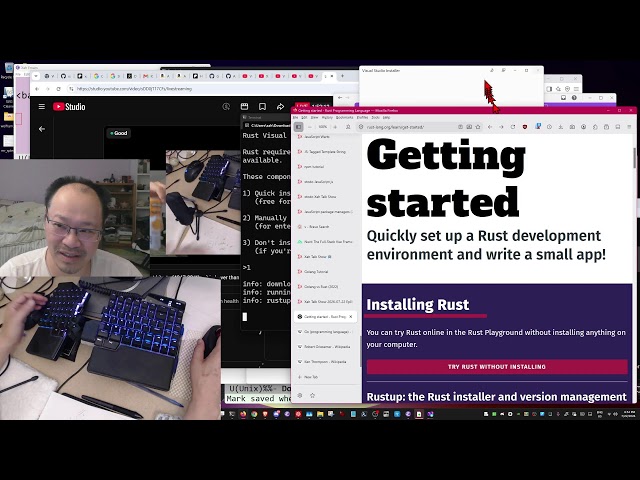Switch to the Brave Search tab
Screen dimensions: 640x480
325,227
